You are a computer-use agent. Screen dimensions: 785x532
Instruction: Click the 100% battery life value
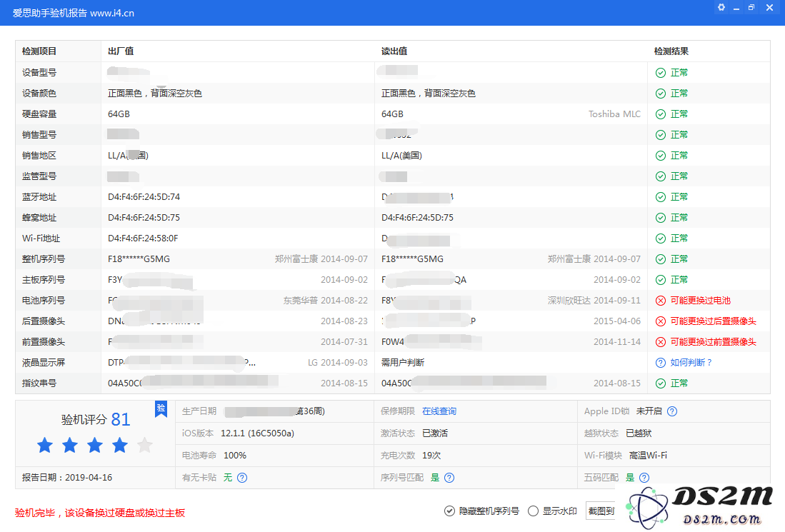click(x=235, y=456)
